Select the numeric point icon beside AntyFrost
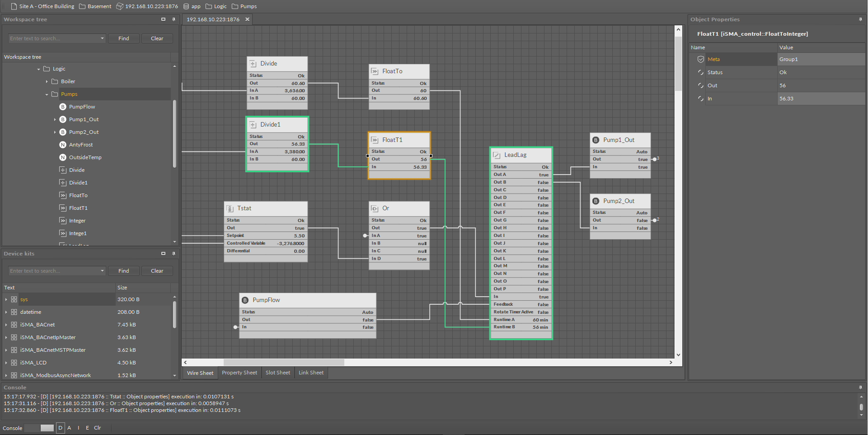 [63, 145]
